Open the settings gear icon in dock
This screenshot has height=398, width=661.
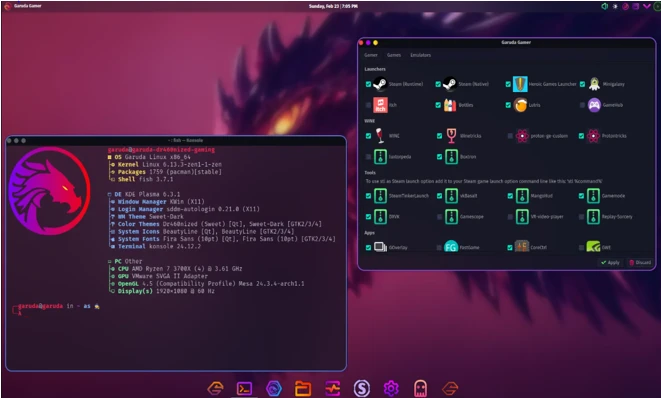(x=391, y=388)
